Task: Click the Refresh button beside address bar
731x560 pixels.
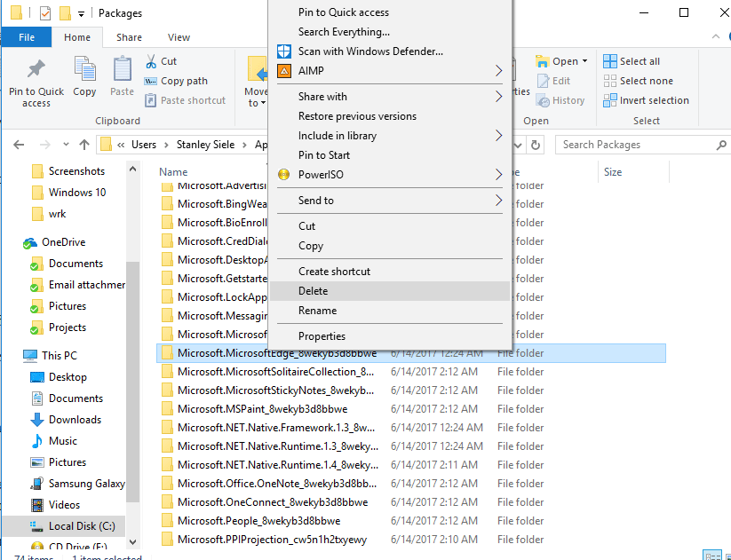Action: (x=536, y=145)
